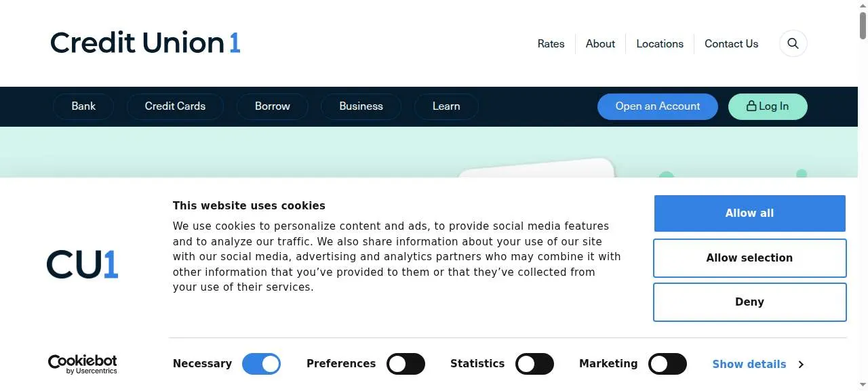Screen dimensions: 868x391
Task: Deny cookies with the Deny button
Action: coord(749,302)
